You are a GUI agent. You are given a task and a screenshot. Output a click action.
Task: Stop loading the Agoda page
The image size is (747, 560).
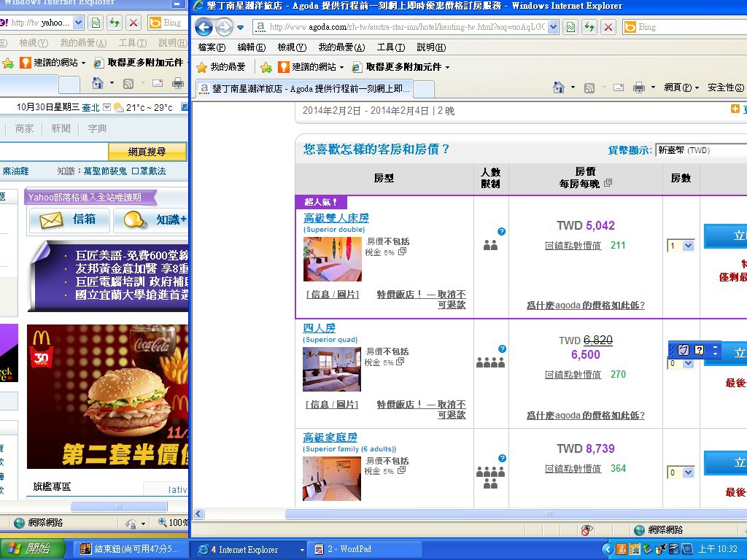pos(608,27)
